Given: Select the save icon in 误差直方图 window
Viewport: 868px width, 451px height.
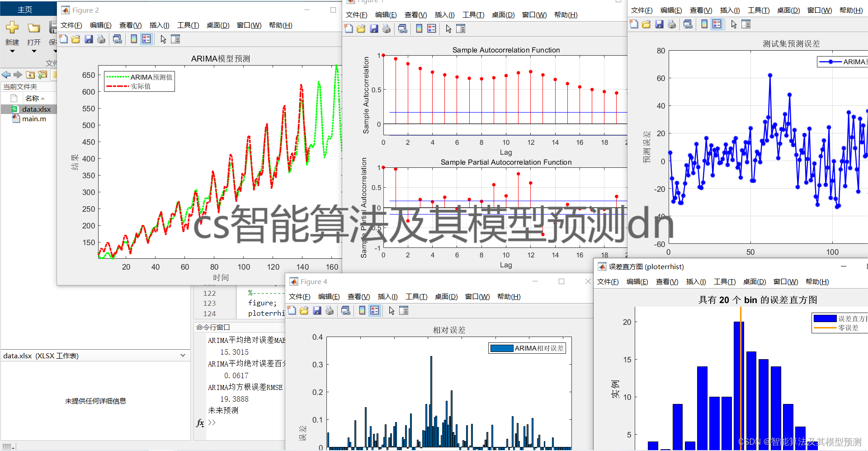Looking at the screenshot, I should [x=660, y=24].
